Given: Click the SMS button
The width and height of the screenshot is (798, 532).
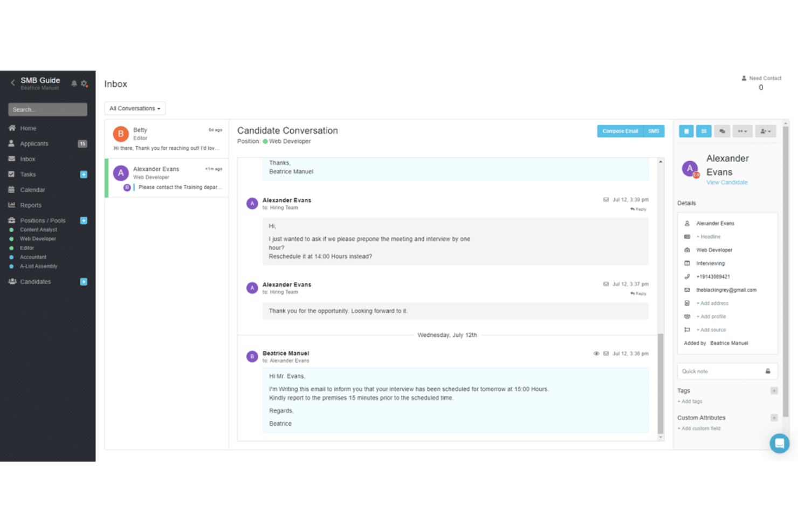Looking at the screenshot, I should tap(653, 131).
